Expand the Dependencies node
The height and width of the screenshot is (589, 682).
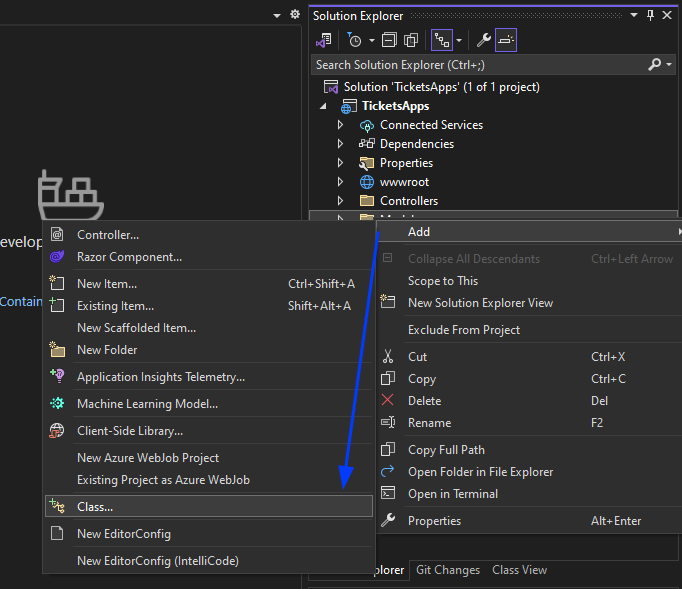[341, 144]
